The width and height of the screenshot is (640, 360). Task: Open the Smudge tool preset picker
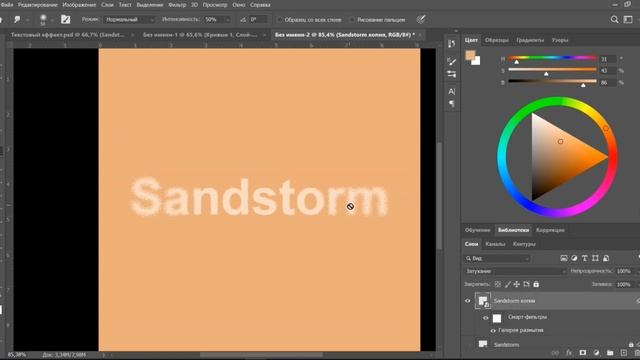coord(17,19)
